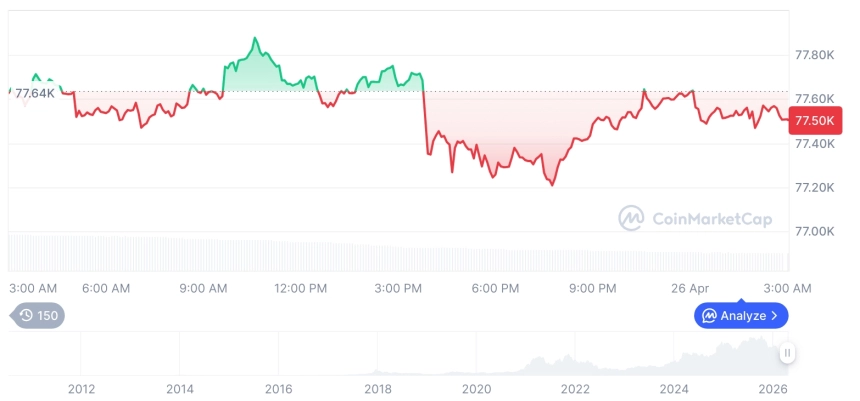The image size is (860, 401).
Task: Jump to 2024 on the range timeline
Action: [x=675, y=389]
